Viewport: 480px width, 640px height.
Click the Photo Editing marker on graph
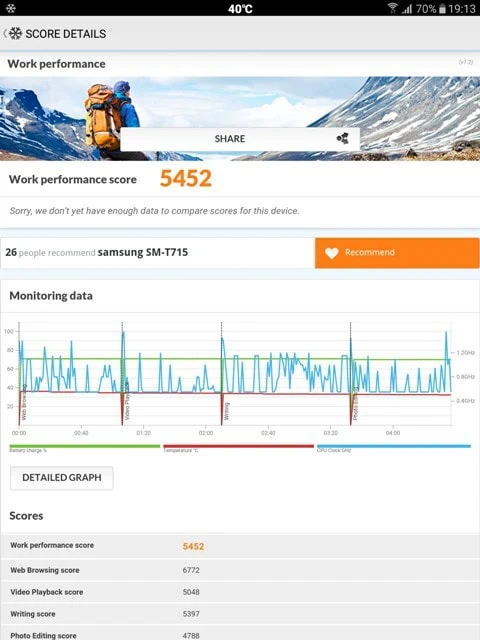coord(356,404)
